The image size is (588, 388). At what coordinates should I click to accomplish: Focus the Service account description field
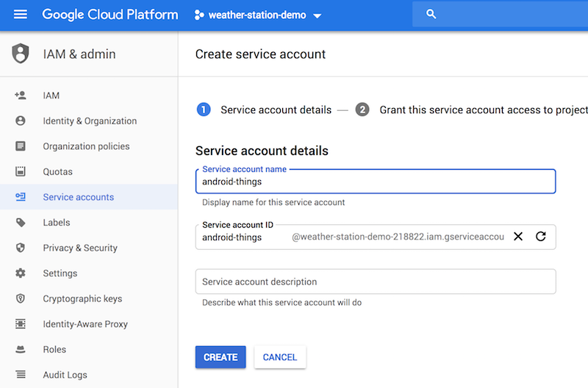[x=375, y=281]
